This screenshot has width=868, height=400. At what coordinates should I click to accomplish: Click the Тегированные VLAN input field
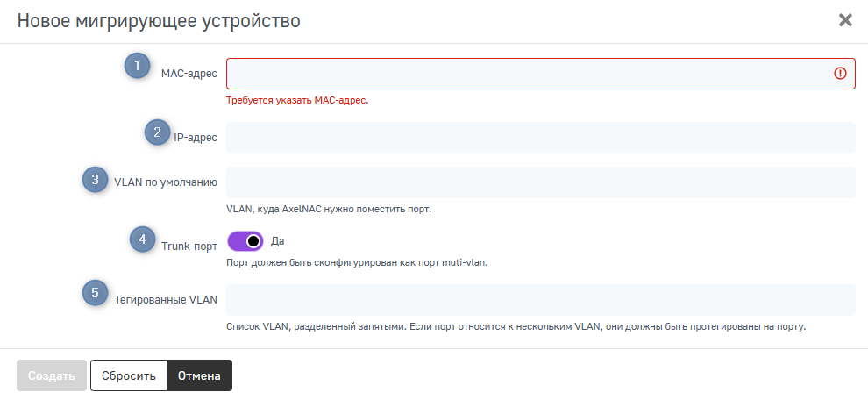(x=540, y=300)
